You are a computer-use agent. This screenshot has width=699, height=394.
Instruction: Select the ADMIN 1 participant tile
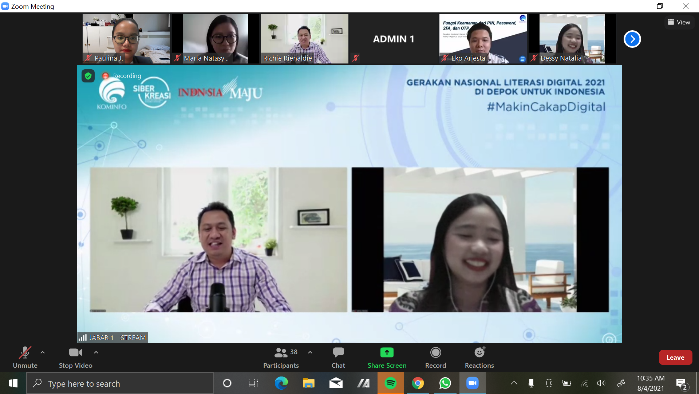coord(394,39)
